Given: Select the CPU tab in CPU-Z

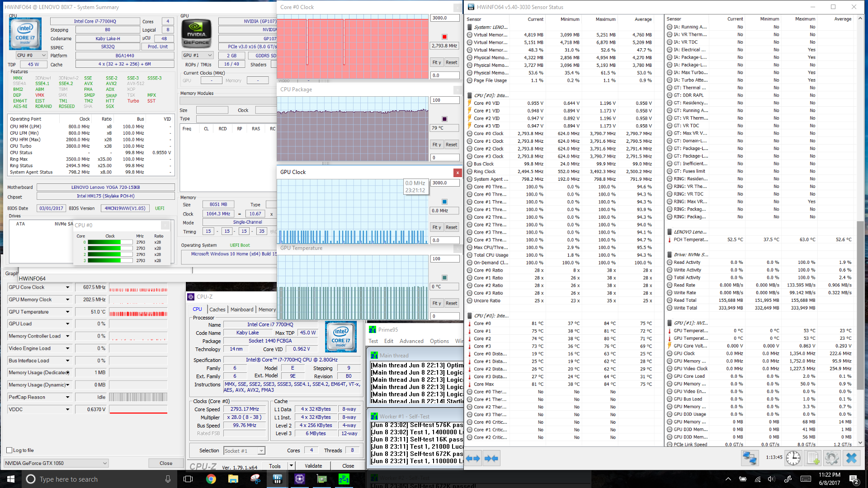Looking at the screenshot, I should pos(198,309).
